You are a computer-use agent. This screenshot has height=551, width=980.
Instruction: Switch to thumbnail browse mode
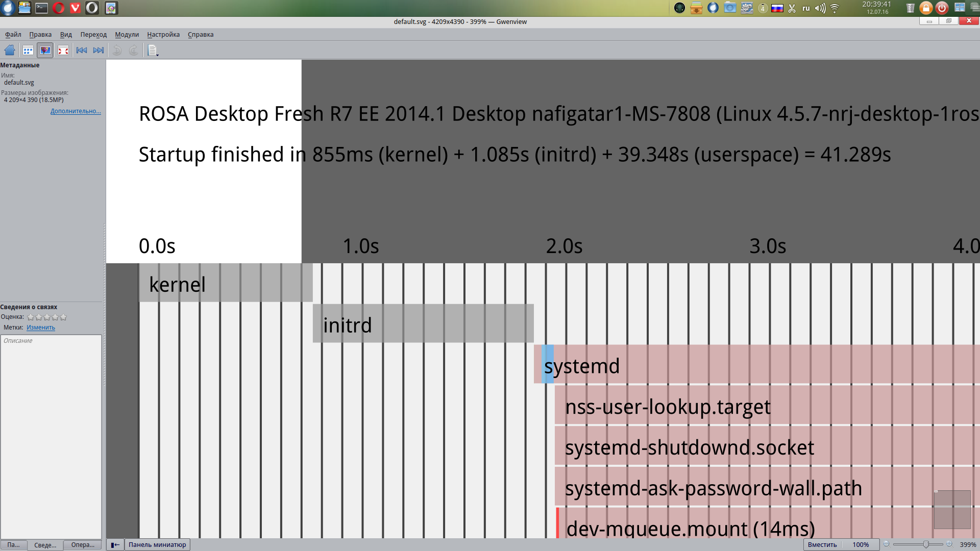coord(28,50)
